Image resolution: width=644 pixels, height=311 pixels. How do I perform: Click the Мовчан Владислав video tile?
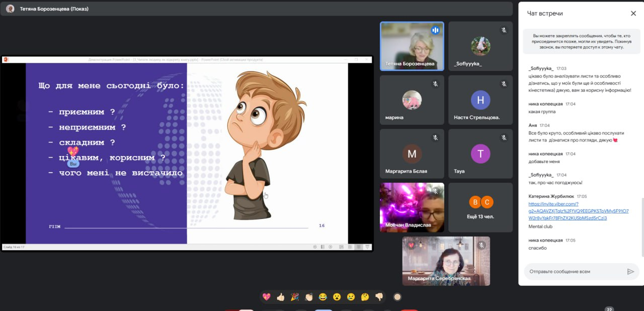412,207
